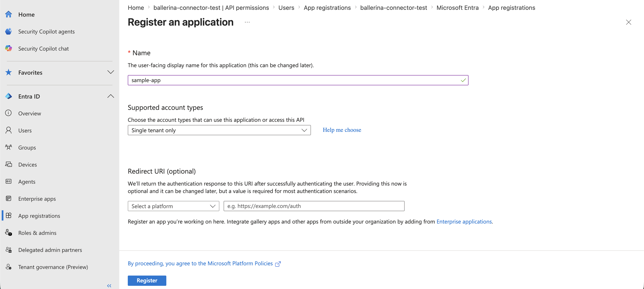644x289 pixels.
Task: Open the ellipsis more options menu
Action: [247, 22]
